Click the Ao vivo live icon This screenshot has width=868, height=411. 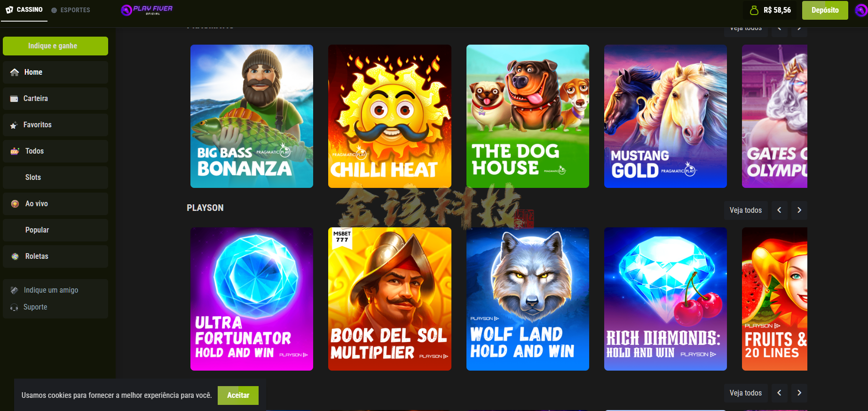(15, 204)
